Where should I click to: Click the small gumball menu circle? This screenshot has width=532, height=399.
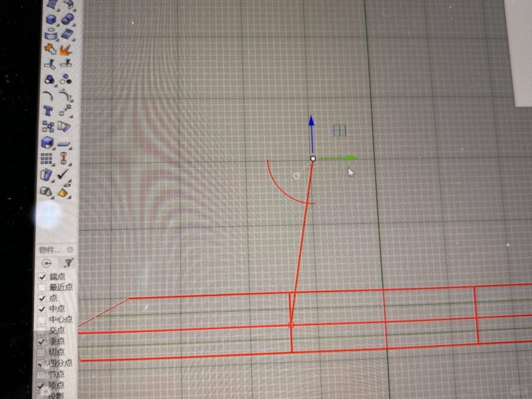click(x=296, y=176)
